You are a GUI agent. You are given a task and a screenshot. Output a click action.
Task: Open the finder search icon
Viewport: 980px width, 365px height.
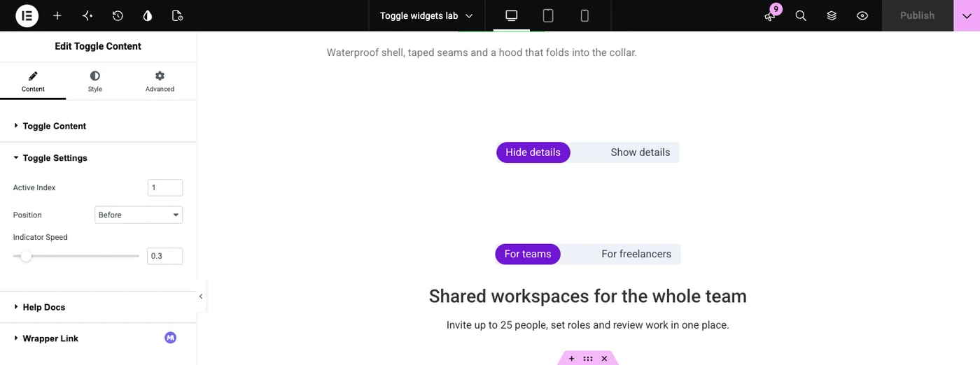[x=801, y=15]
